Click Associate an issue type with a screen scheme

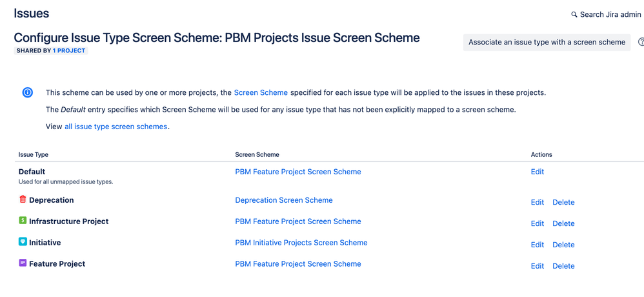pyautogui.click(x=547, y=43)
